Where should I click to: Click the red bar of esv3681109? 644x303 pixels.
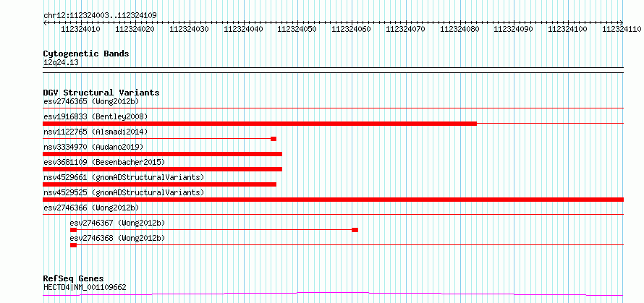[x=162, y=169]
